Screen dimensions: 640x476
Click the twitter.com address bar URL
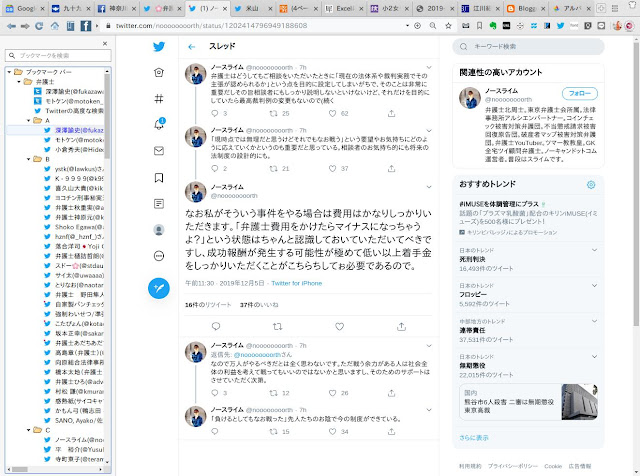pyautogui.click(x=211, y=26)
